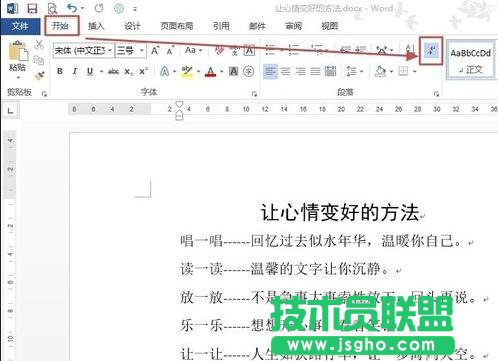Select the 正文 Normal style
Screen dimensions: 498x361
[471, 61]
